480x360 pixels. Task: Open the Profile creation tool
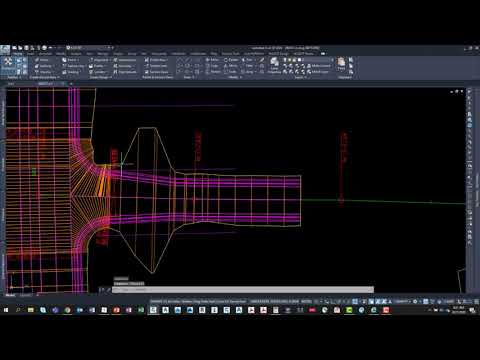point(97,66)
